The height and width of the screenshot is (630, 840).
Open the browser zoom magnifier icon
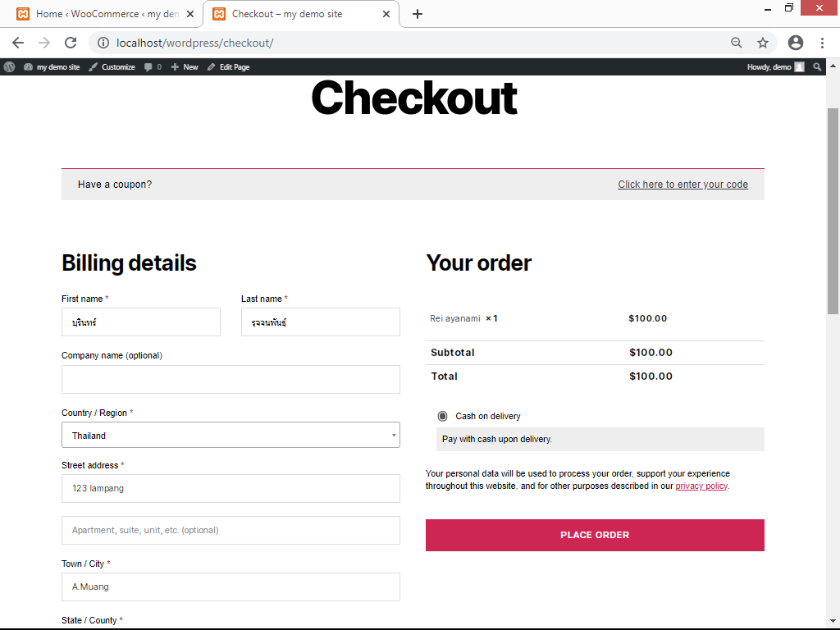point(737,43)
